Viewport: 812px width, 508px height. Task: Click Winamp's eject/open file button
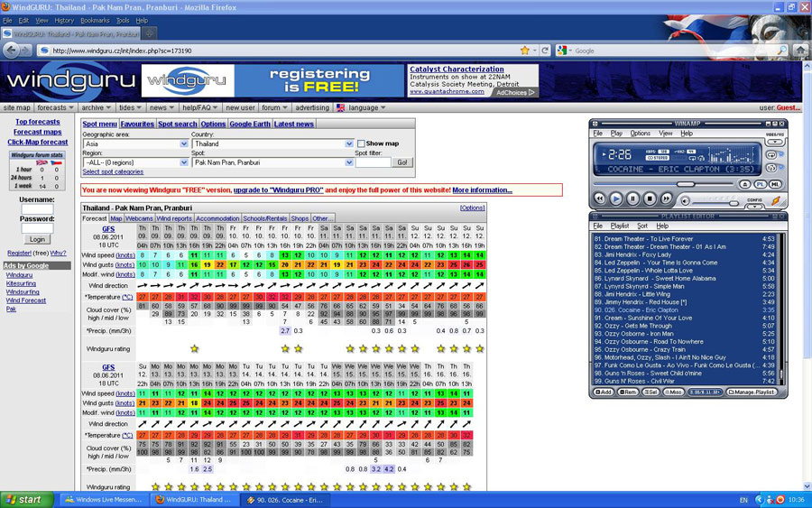(744, 184)
